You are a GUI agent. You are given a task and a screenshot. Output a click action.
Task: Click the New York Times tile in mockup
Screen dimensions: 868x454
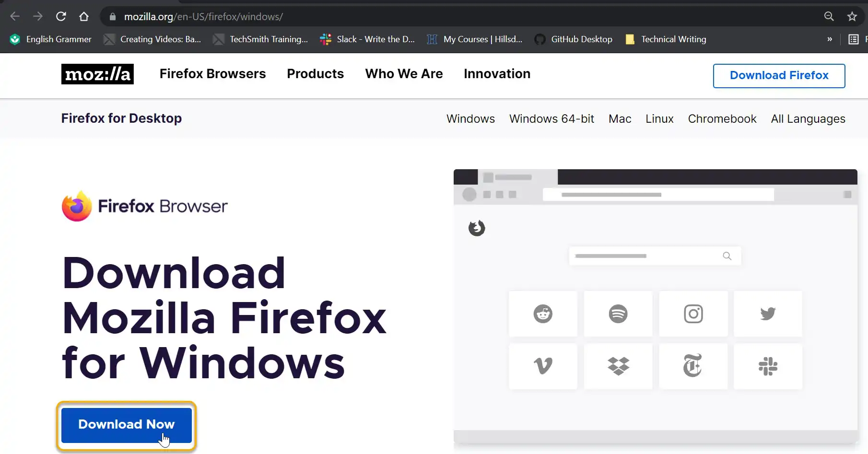click(693, 366)
